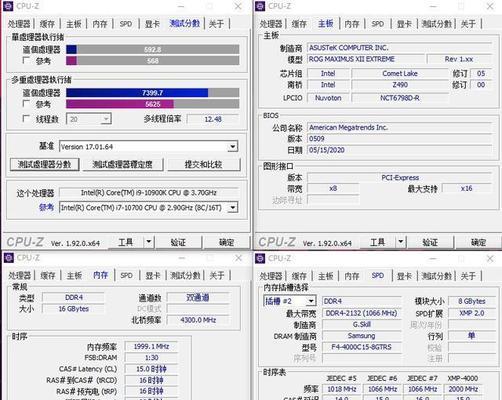Image resolution: width=502 pixels, height=400 pixels.
Task: Click 測試處理器分數 bench CPU button
Action: pos(44,164)
